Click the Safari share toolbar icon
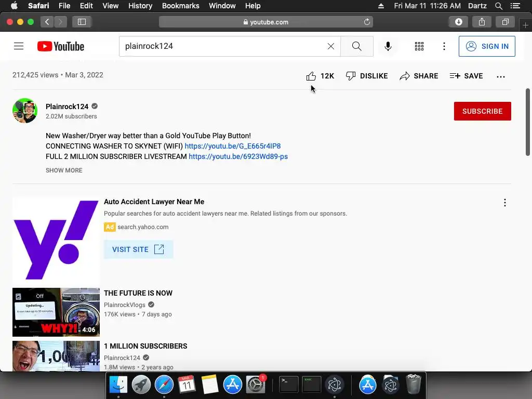Screen dimensions: 532x399 tap(482, 22)
